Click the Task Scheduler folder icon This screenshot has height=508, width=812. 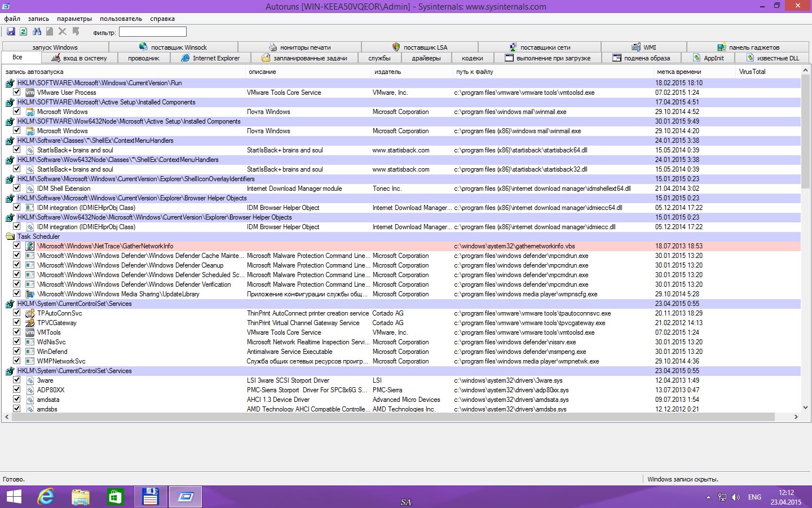point(10,237)
